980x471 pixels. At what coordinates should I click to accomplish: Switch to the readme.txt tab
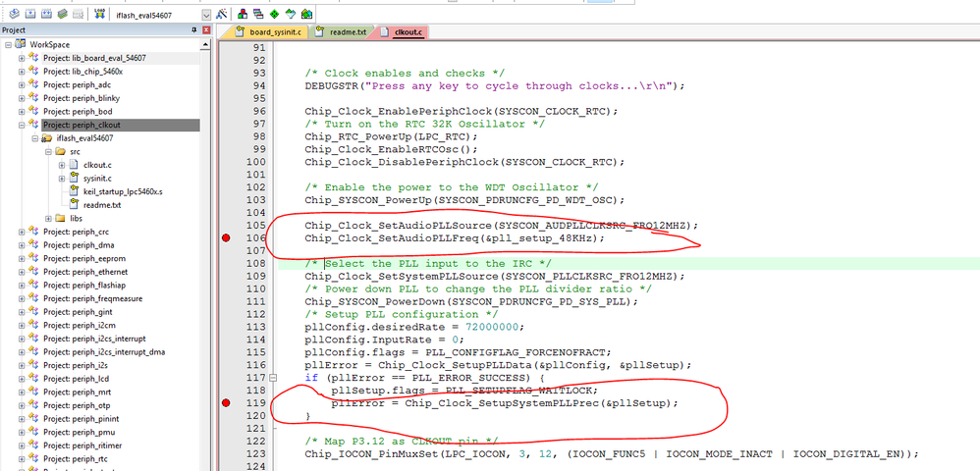(x=342, y=31)
